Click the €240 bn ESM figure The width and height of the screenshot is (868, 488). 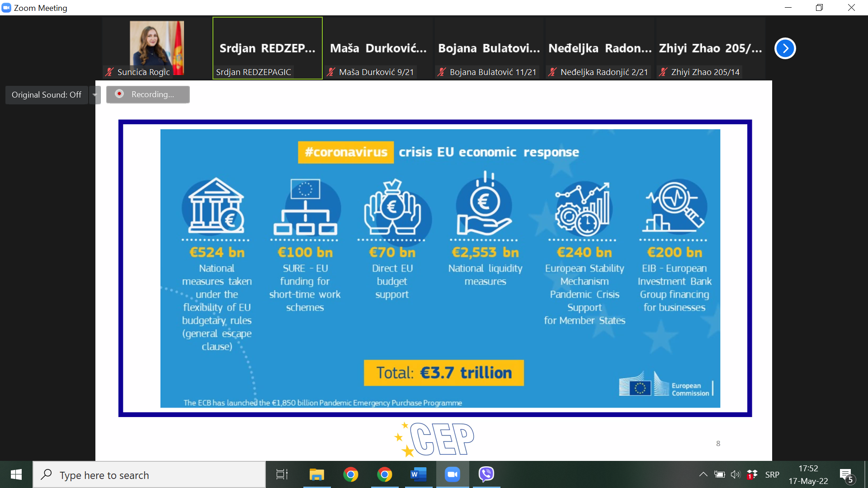click(584, 252)
